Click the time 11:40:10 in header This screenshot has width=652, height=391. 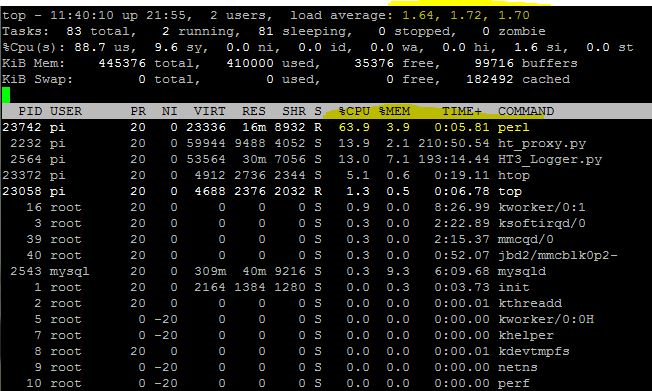click(x=82, y=16)
